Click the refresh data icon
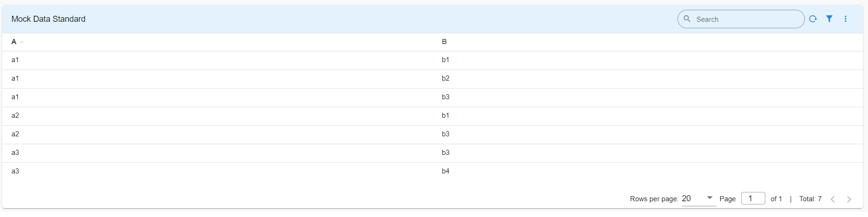 tap(813, 19)
